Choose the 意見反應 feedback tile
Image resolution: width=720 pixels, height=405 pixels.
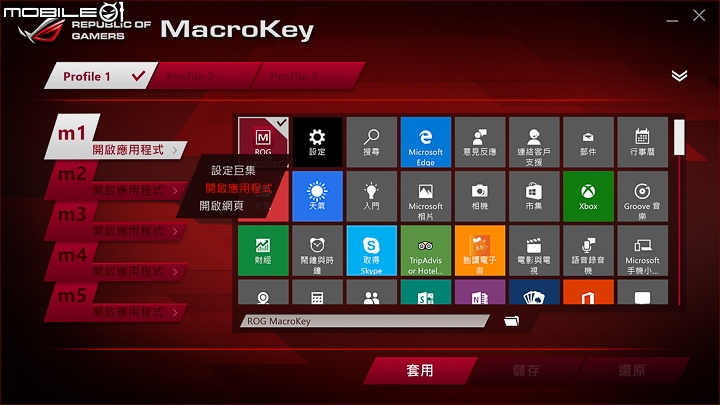click(480, 142)
